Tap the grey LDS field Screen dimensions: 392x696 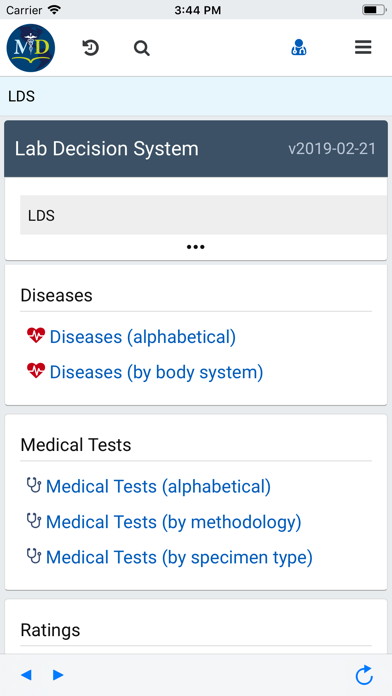[x=203, y=215]
